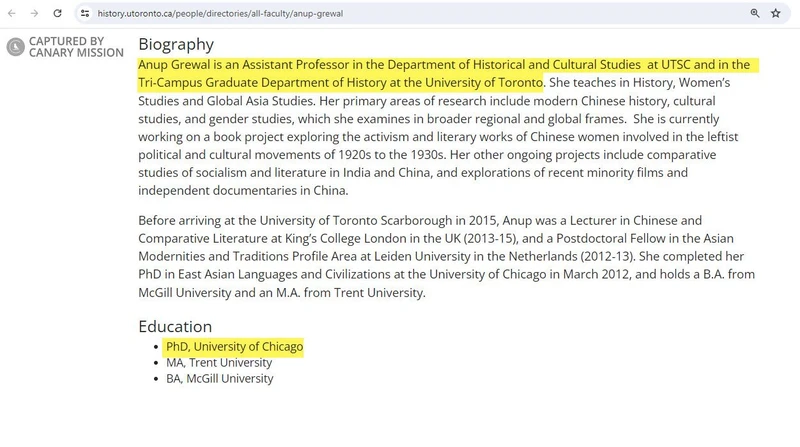Click the highlighted 'PhD, University of Chicago' item
This screenshot has width=800, height=447.
pos(234,346)
